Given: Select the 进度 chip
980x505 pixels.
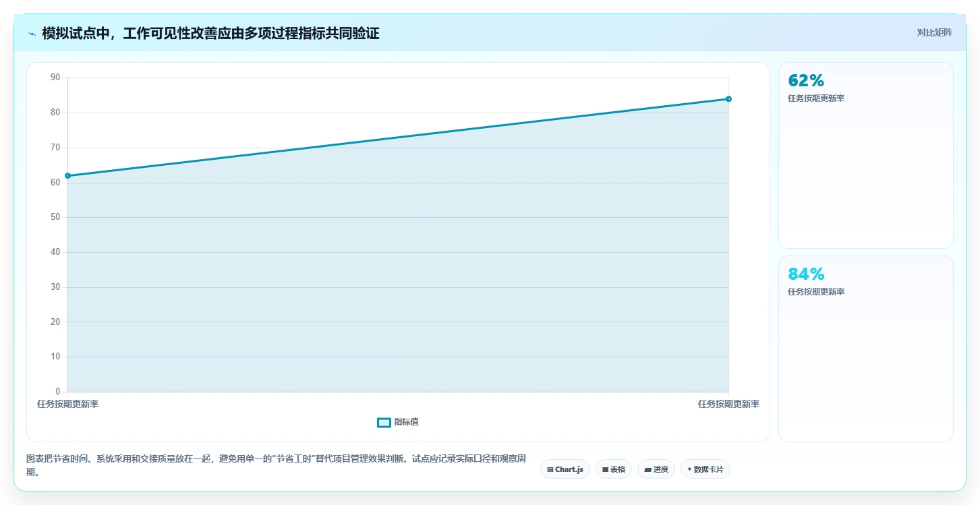Looking at the screenshot, I should pos(656,469).
